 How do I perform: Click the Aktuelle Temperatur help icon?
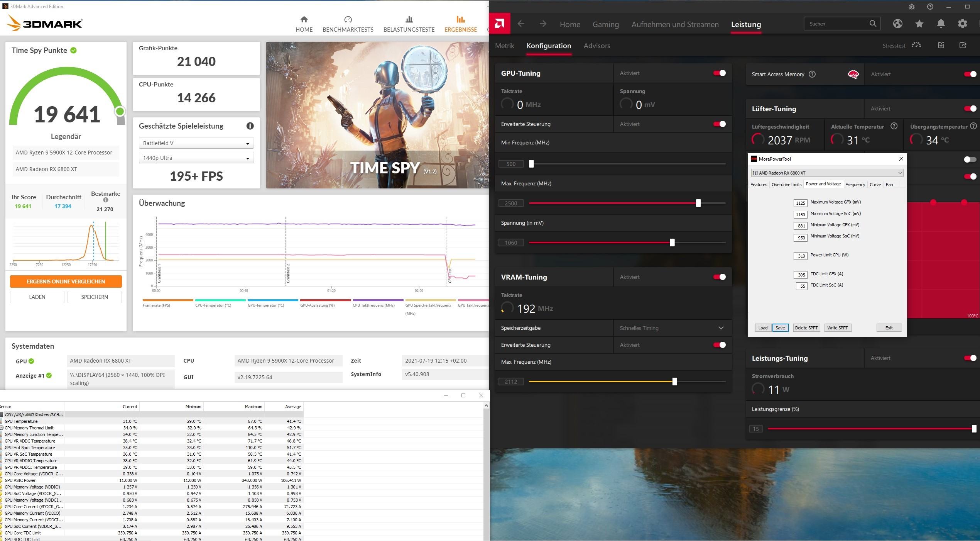pos(894,126)
